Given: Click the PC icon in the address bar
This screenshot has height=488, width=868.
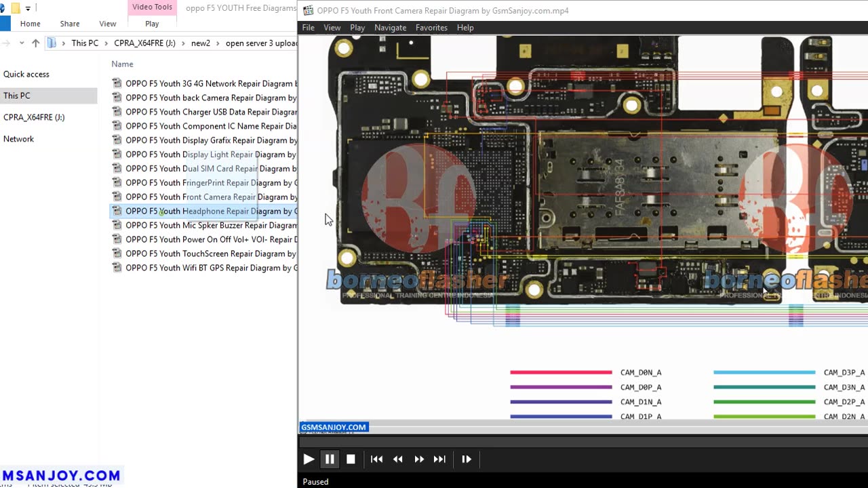Looking at the screenshot, I should (x=52, y=43).
